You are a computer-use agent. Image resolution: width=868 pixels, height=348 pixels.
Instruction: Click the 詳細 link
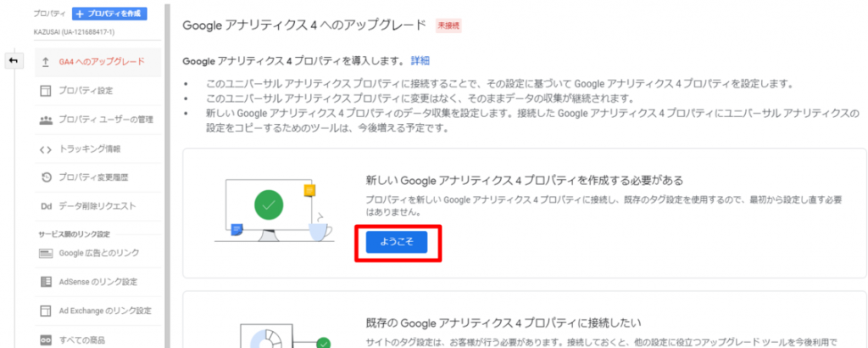pyautogui.click(x=420, y=61)
